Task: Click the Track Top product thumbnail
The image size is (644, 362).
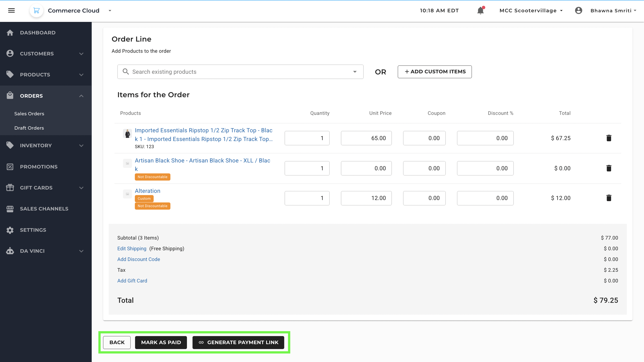Action: (x=127, y=133)
